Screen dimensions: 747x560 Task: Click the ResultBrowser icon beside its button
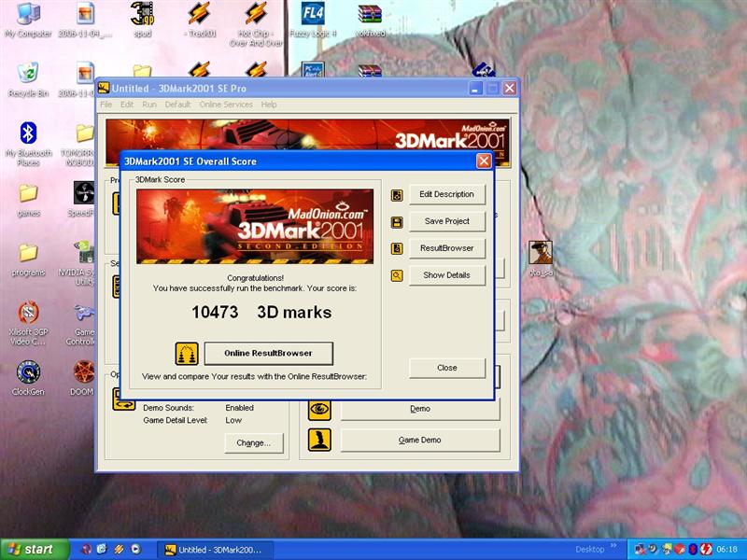tap(397, 248)
